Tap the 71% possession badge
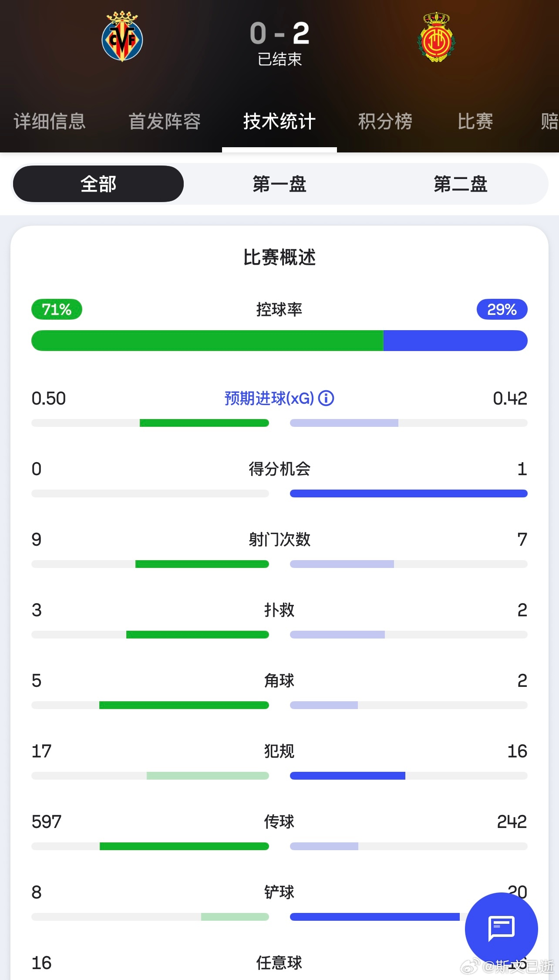 pyautogui.click(x=57, y=309)
